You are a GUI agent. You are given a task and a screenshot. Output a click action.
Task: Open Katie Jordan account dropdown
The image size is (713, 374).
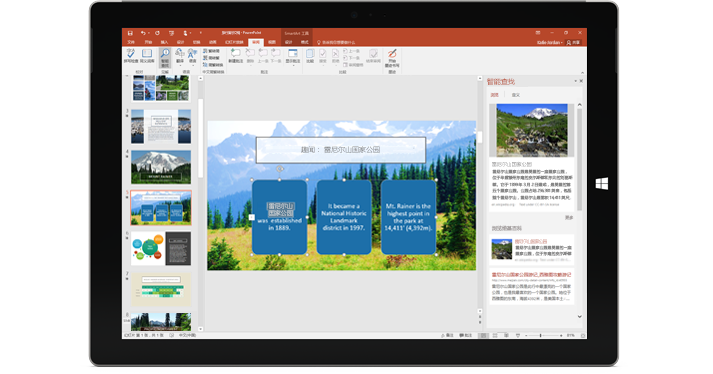[550, 42]
